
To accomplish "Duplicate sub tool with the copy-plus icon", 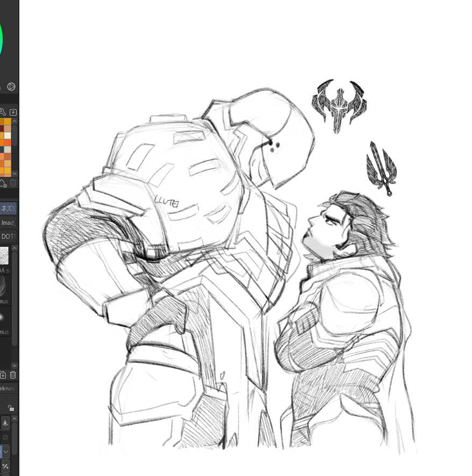I will 3,374.
